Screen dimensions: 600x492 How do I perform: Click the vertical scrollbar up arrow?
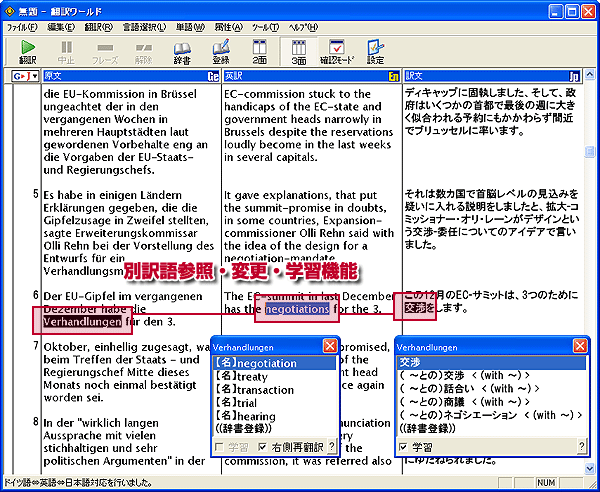coord(590,74)
